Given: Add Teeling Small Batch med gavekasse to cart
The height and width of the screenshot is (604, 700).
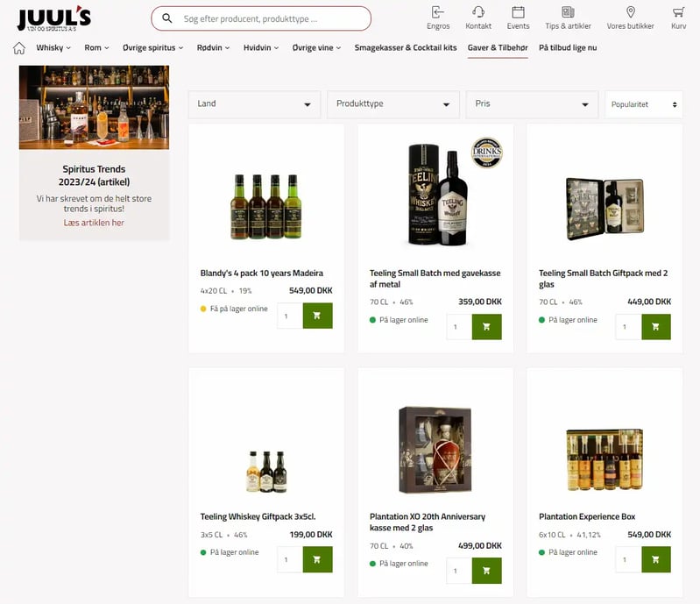Looking at the screenshot, I should (486, 327).
